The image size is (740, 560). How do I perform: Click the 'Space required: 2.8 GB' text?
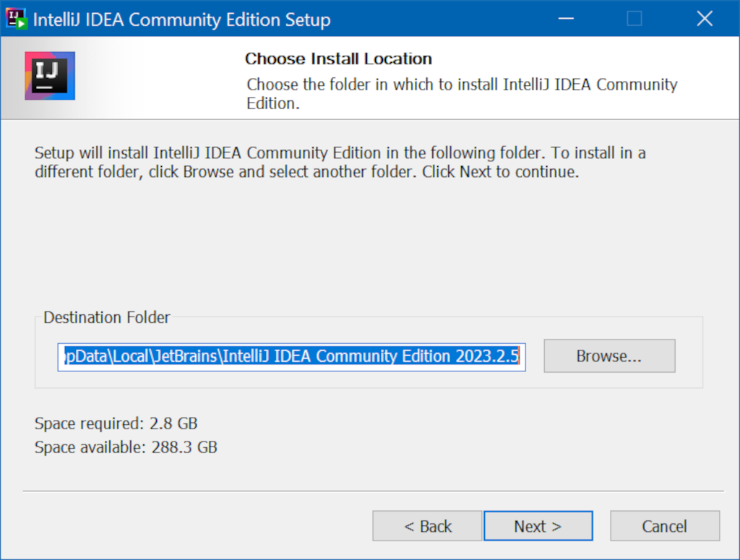(116, 423)
